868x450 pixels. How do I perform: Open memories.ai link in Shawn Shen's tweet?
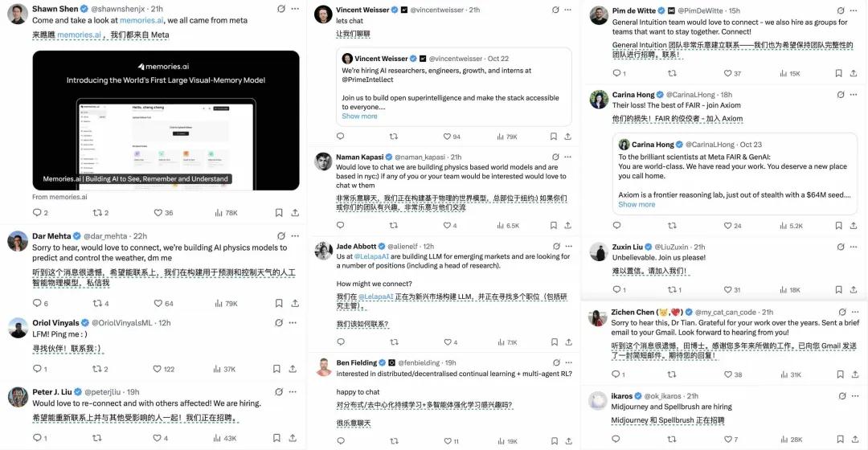(x=141, y=20)
